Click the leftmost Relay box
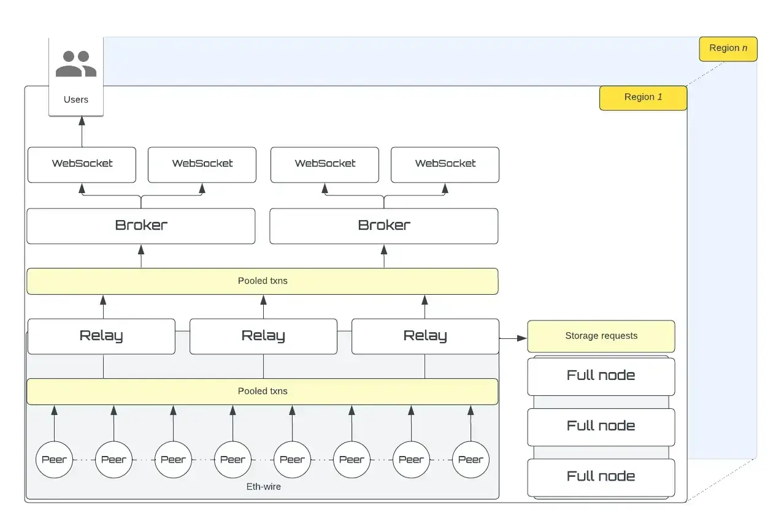This screenshot has width=784, height=532. click(101, 336)
